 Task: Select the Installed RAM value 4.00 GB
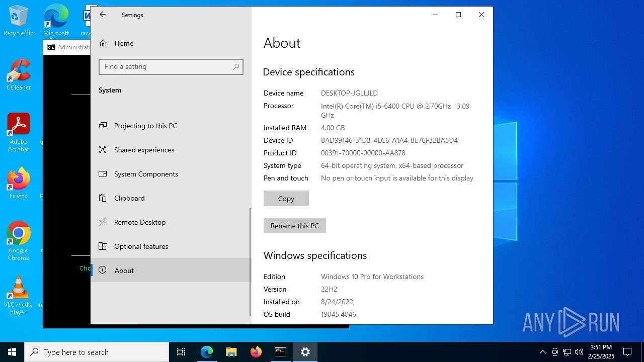[x=333, y=128]
